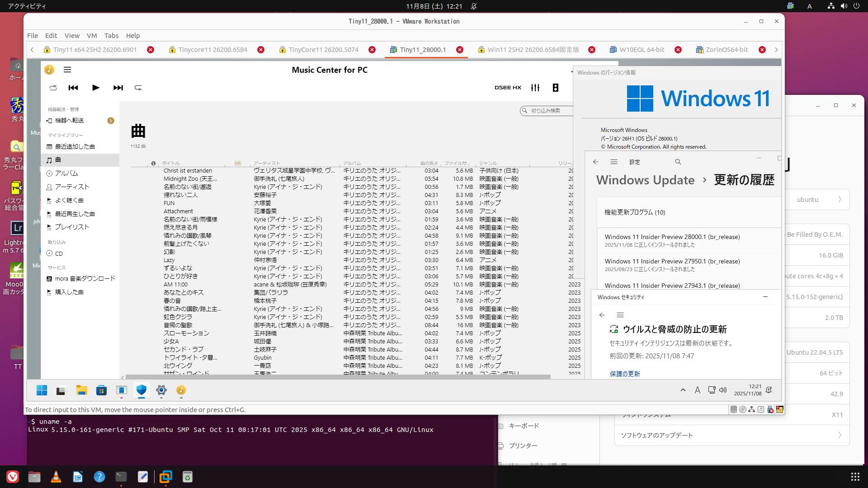Click the Windows Start button
The width and height of the screenshot is (868, 488).
[42, 390]
